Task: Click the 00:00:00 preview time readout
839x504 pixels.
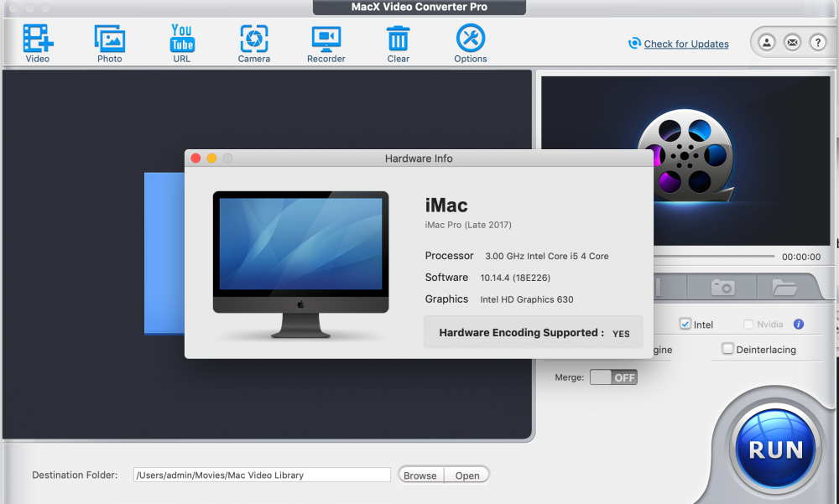Action: coord(801,257)
